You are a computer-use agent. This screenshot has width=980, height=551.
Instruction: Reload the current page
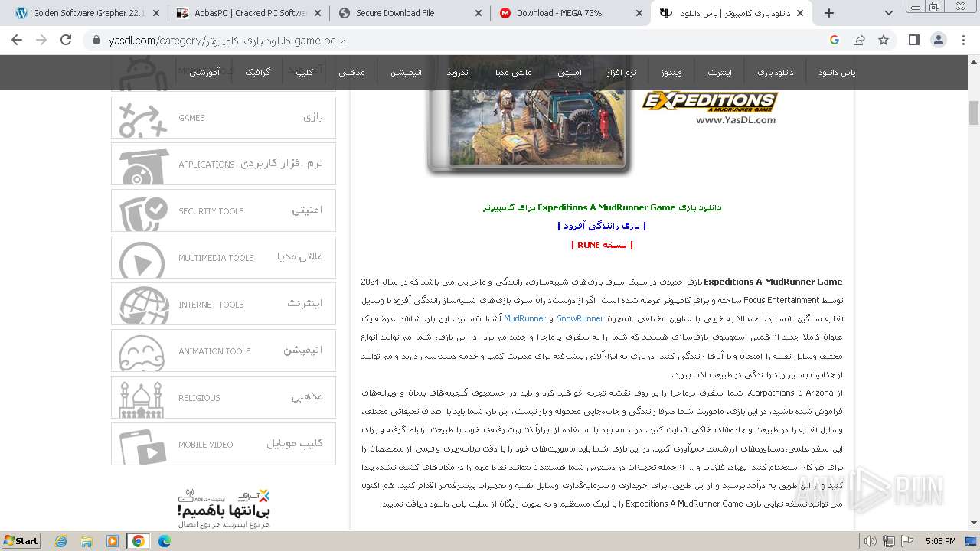click(x=66, y=40)
